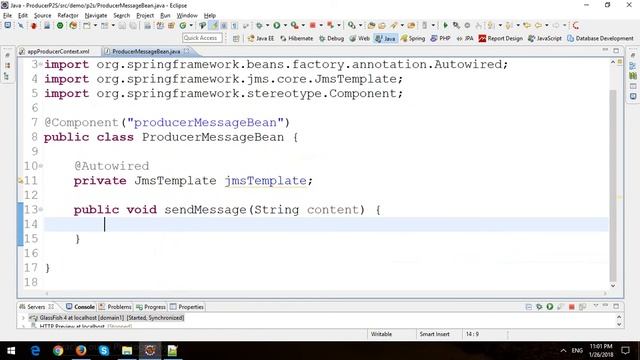
Task: Click the red Stop toolbar icon
Action: [x=313, y=25]
